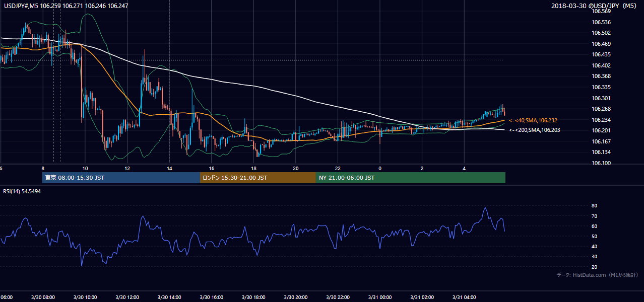Click price axis label 106.134

click(x=602, y=152)
